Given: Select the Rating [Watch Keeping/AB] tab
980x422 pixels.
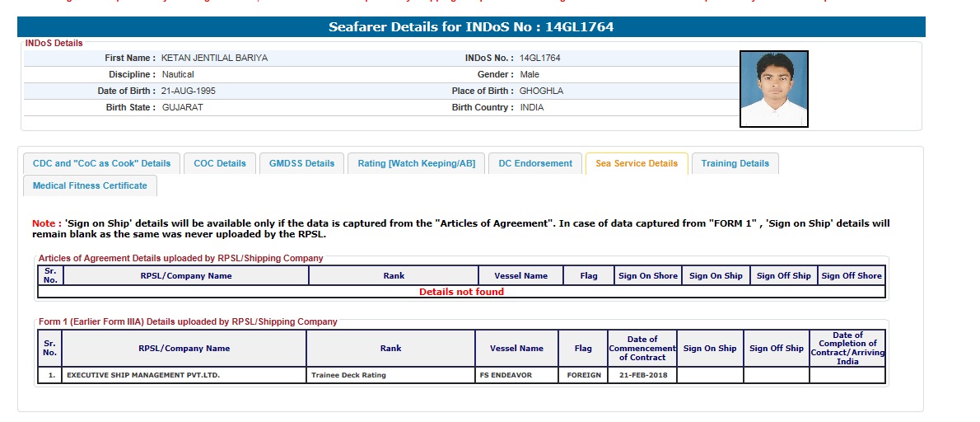Looking at the screenshot, I should [x=416, y=163].
